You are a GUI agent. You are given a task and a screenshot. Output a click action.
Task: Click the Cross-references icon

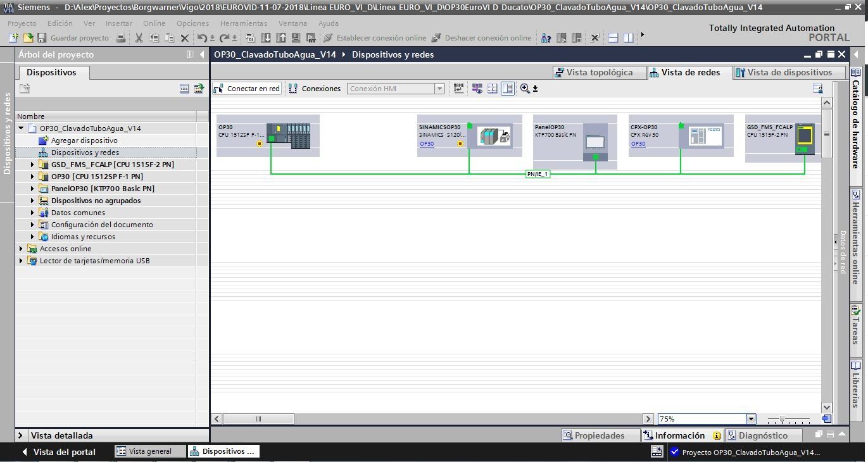tap(594, 38)
